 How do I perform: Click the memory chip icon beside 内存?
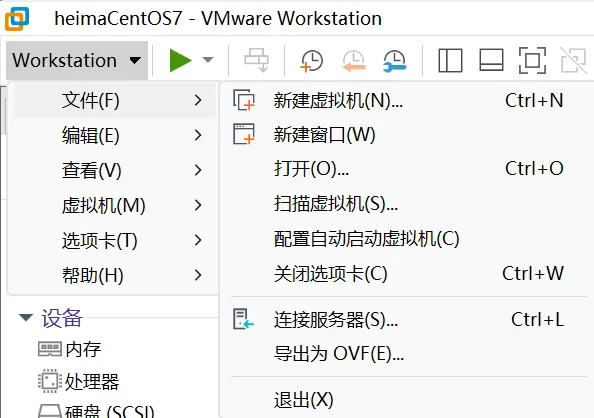(x=50, y=349)
